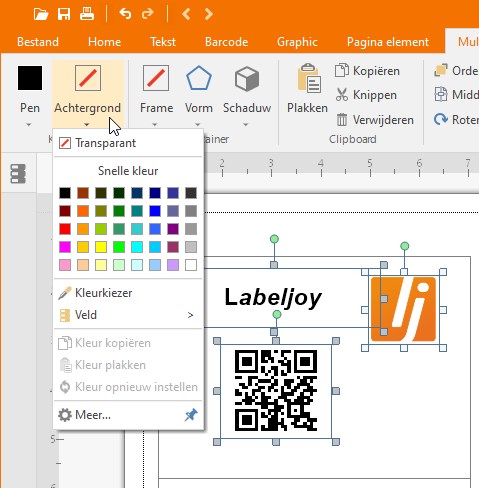Screen dimensions: 479x488
Task: Pick the pure blue color swatch
Action: coord(155,211)
